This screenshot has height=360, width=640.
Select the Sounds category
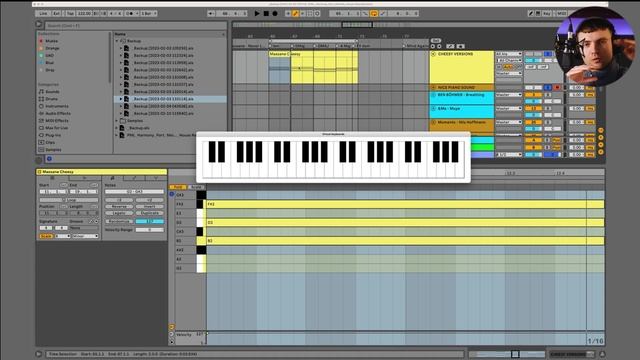(52, 91)
